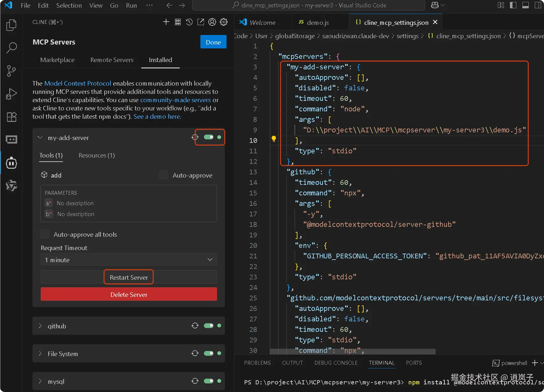Collapse the my-add-server section

tap(40, 138)
